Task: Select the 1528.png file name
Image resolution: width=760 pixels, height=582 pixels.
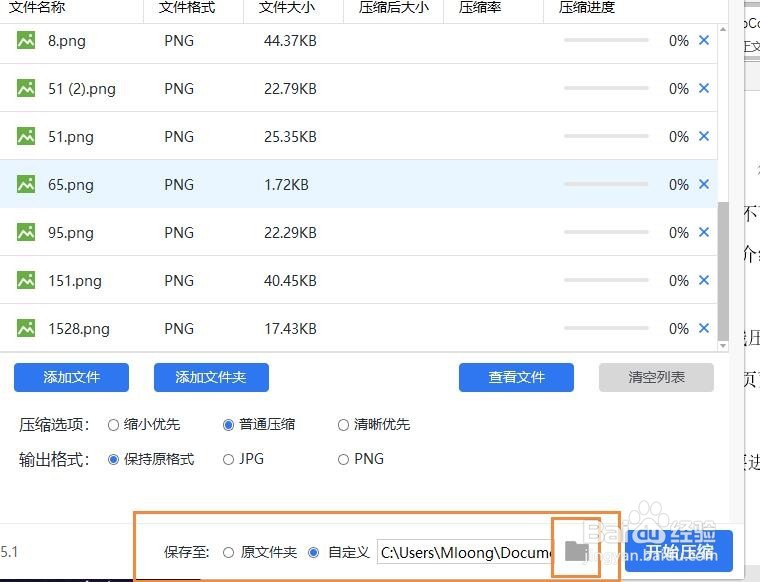Action: click(79, 329)
